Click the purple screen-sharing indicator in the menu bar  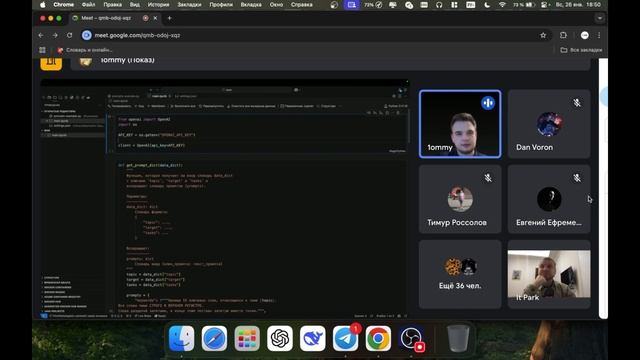[x=352, y=5]
